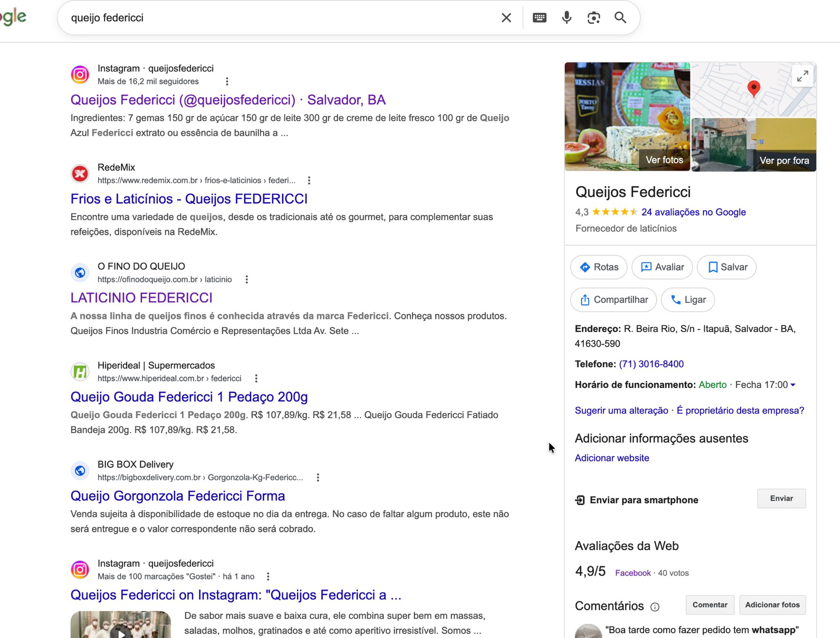Open Frios e Laticínios - Queijos FEDERICCI link
Image resolution: width=840 pixels, height=638 pixels.
click(189, 199)
